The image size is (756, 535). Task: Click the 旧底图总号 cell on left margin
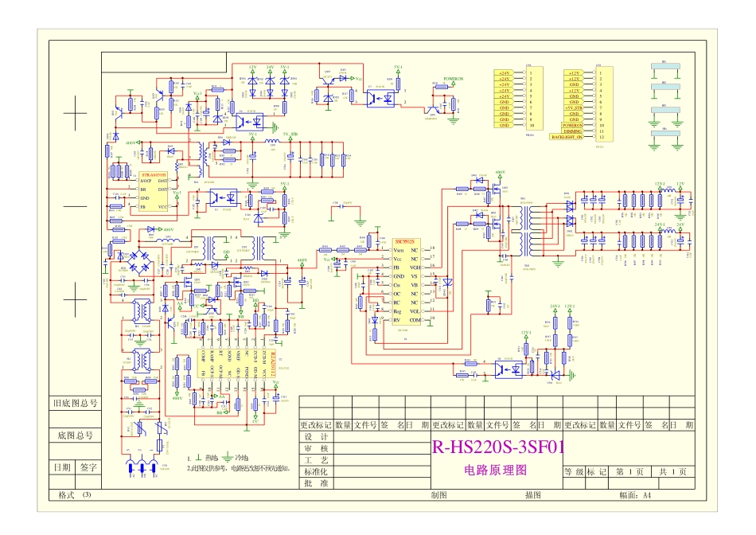pos(75,404)
